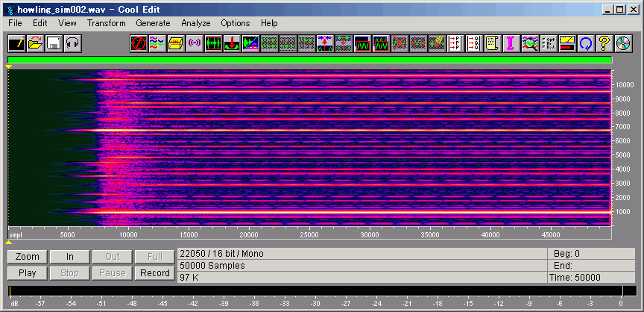Click the colored wavy lines icon
644x312 pixels.
click(x=157, y=43)
